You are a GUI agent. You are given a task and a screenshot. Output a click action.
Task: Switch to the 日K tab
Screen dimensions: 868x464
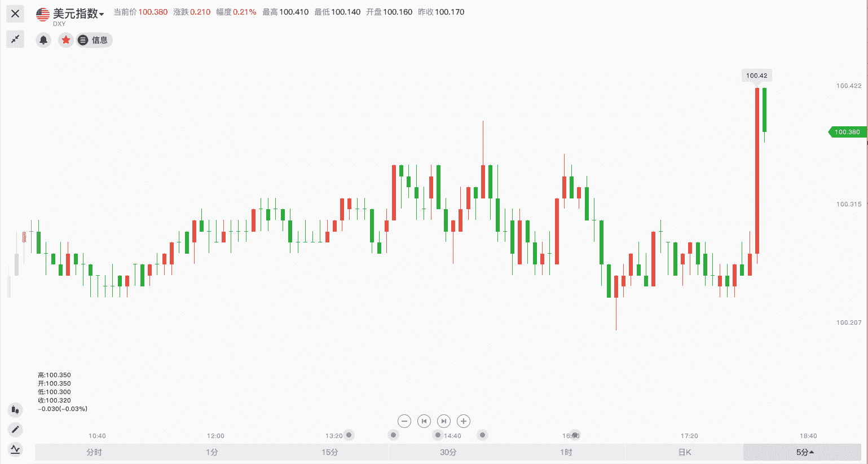685,452
